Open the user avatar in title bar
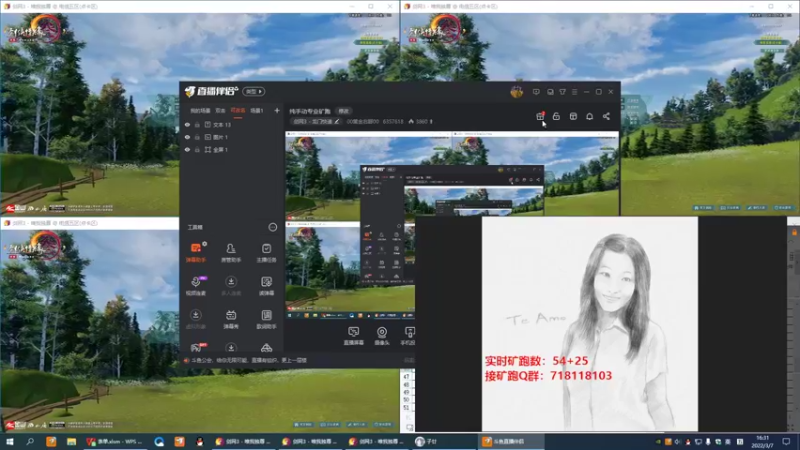 [516, 92]
